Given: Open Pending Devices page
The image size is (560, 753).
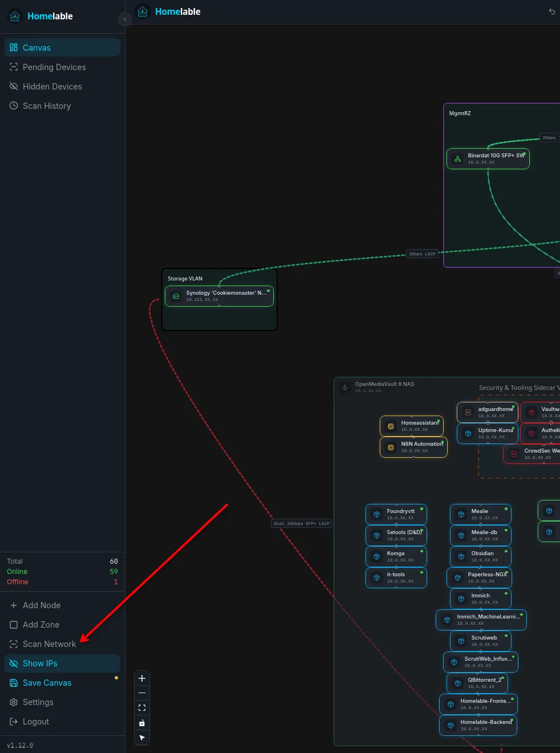Looking at the screenshot, I should pos(62,67).
